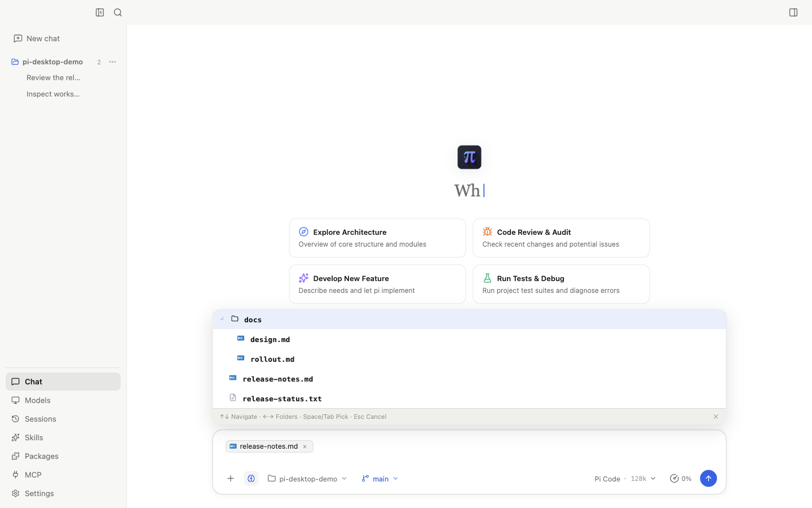The height and width of the screenshot is (508, 812).
Task: Switch to the Chat section
Action: coord(63,382)
